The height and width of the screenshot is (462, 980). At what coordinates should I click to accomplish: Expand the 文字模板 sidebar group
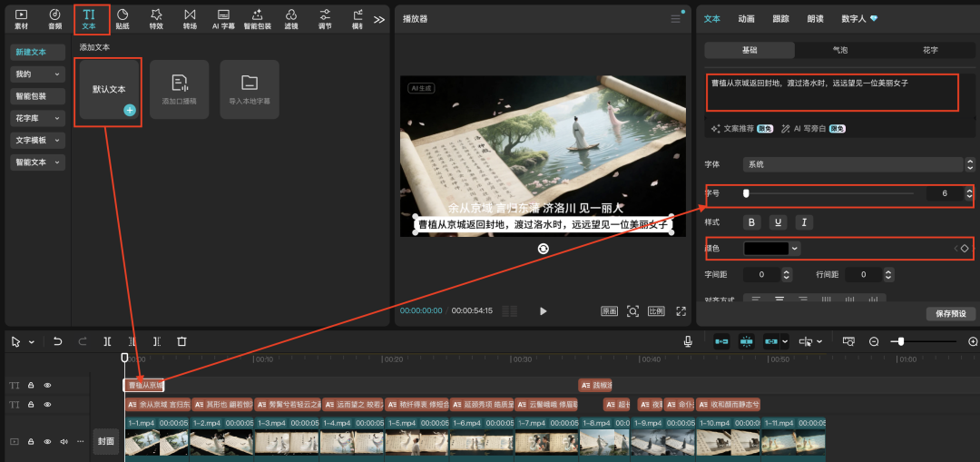tap(38, 140)
